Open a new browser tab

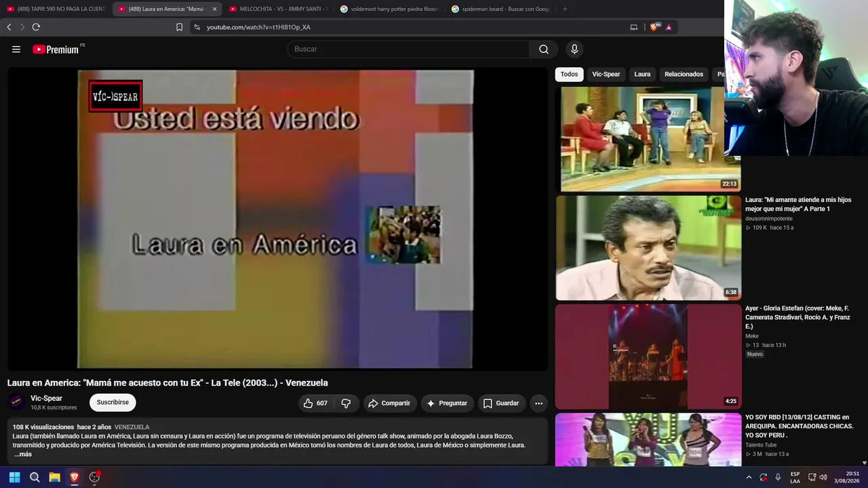click(565, 9)
